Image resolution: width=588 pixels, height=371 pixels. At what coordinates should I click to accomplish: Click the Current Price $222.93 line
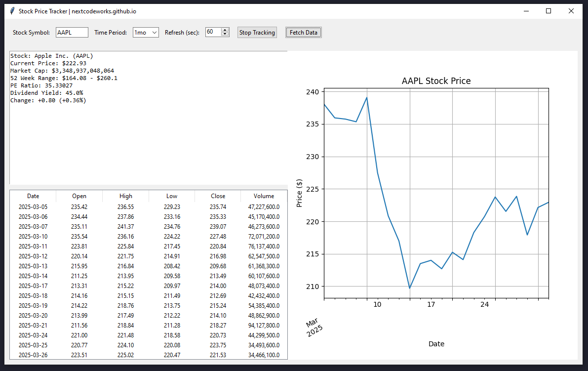pos(48,63)
